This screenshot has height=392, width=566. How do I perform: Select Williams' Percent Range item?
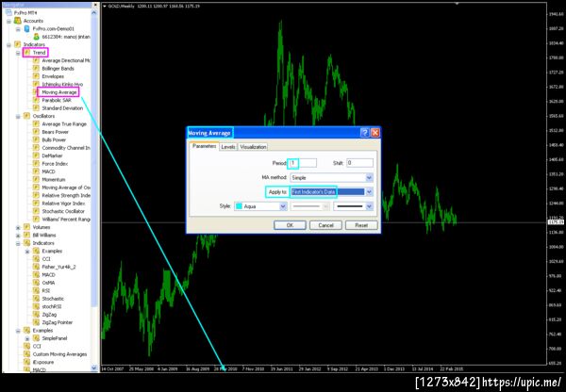(66, 220)
